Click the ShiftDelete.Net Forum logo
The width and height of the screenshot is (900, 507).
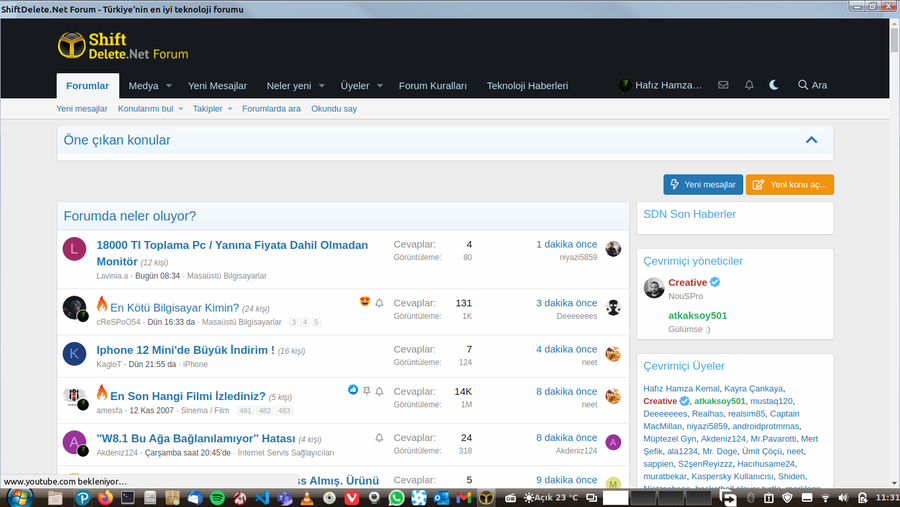(x=123, y=46)
